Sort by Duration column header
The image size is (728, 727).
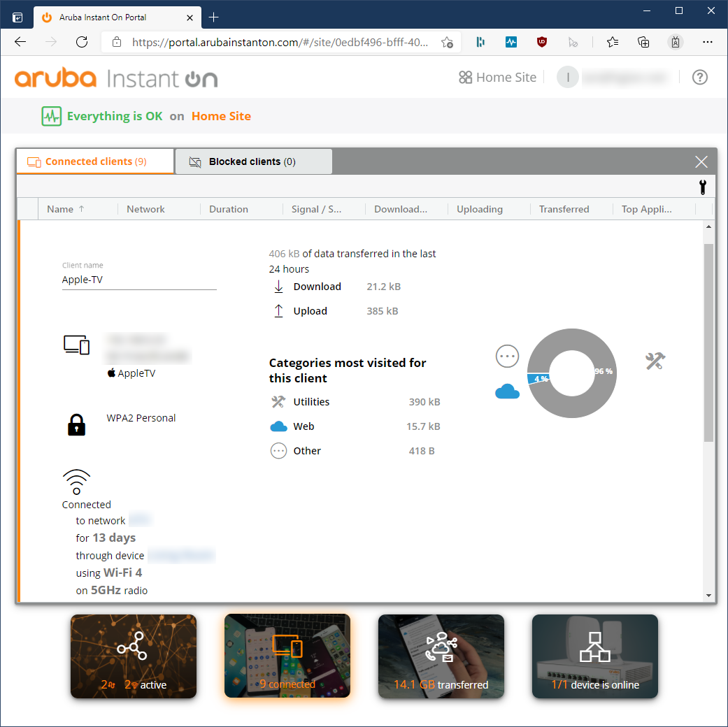(x=229, y=209)
